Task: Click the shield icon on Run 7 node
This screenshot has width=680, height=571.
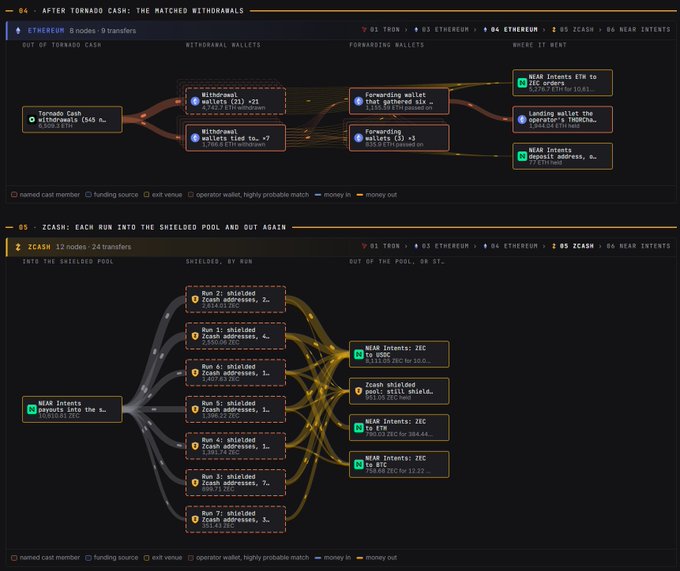Action: point(195,519)
